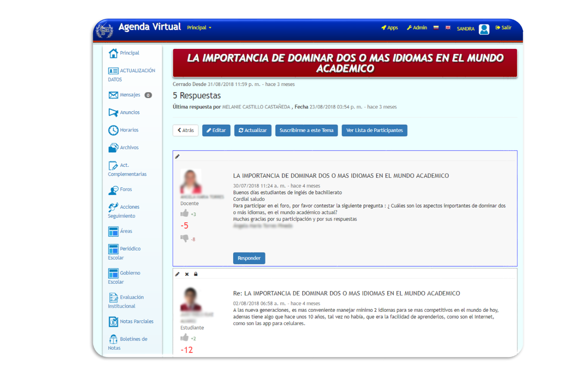The image size is (588, 376).
Task: Click the Responder button under the teacher's post
Action: [249, 258]
